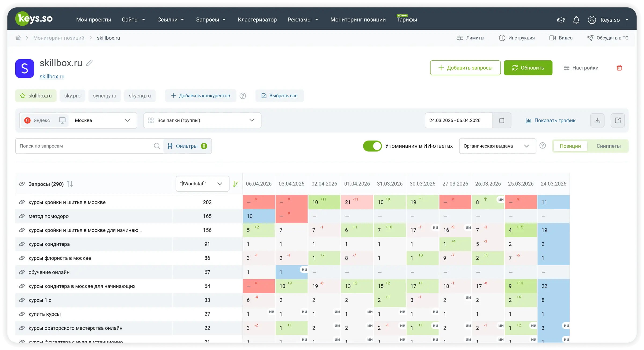Open Тарифы menu item
This screenshot has height=350, width=644.
(x=407, y=20)
